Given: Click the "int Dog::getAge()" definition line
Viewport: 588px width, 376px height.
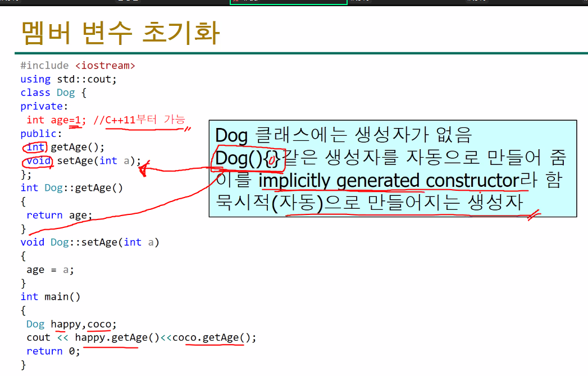Looking at the screenshot, I should pos(72,188).
